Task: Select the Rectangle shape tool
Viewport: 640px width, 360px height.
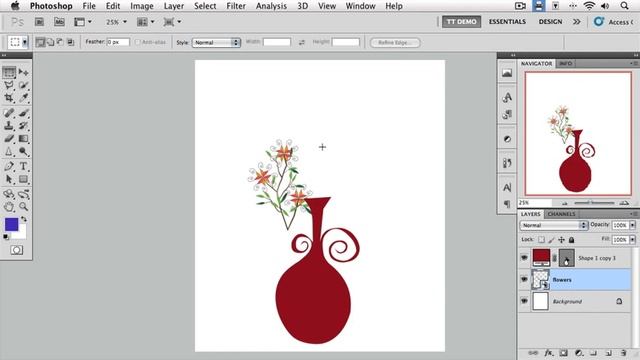Action: pos(23,179)
